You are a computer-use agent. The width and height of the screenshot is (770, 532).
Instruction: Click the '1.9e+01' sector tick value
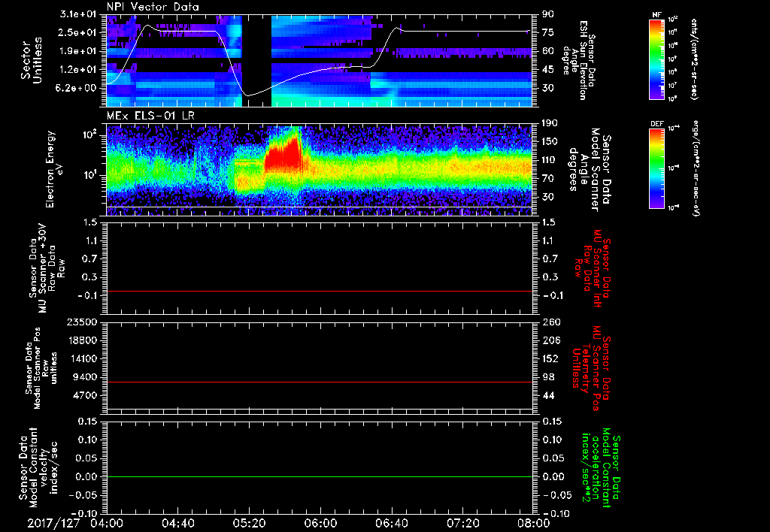[76, 51]
